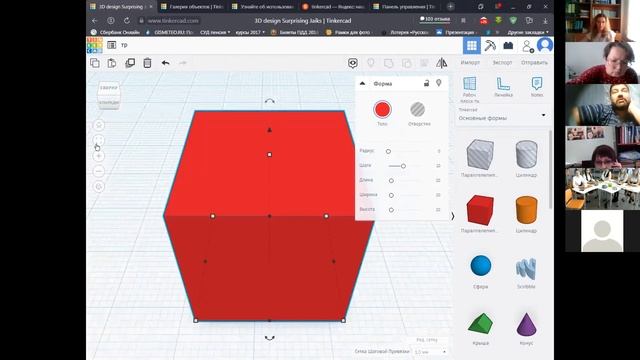Collapse the shapes sidebar with the chevron

point(453,216)
